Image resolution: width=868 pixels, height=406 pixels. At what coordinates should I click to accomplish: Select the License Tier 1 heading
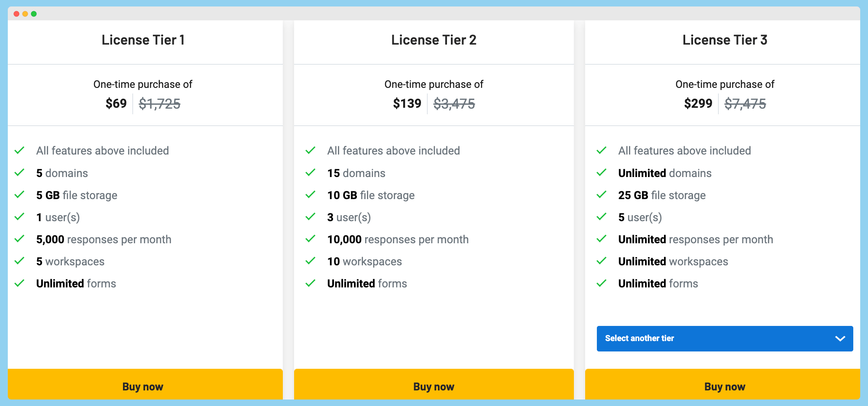143,40
